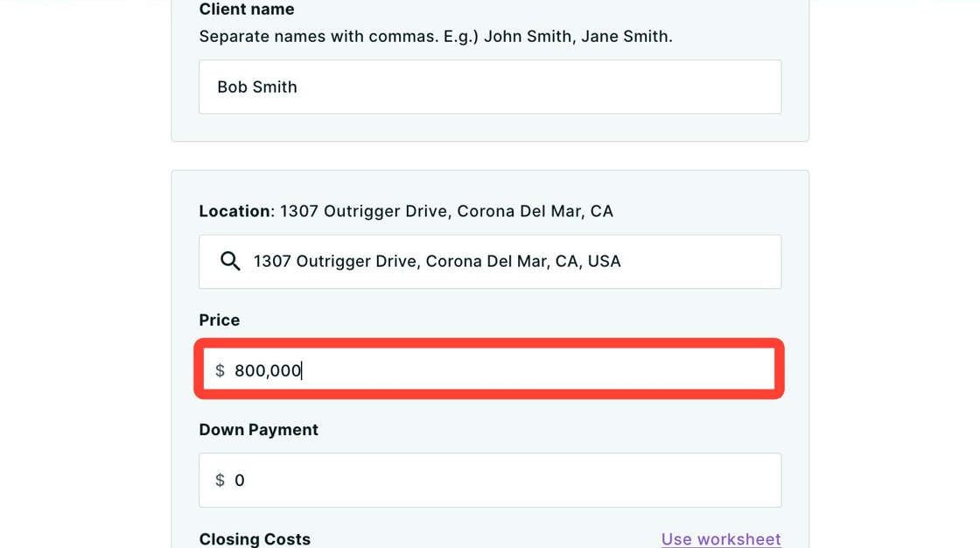Click the dollar sign in Price field
This screenshot has width=980, height=548.
click(x=220, y=371)
